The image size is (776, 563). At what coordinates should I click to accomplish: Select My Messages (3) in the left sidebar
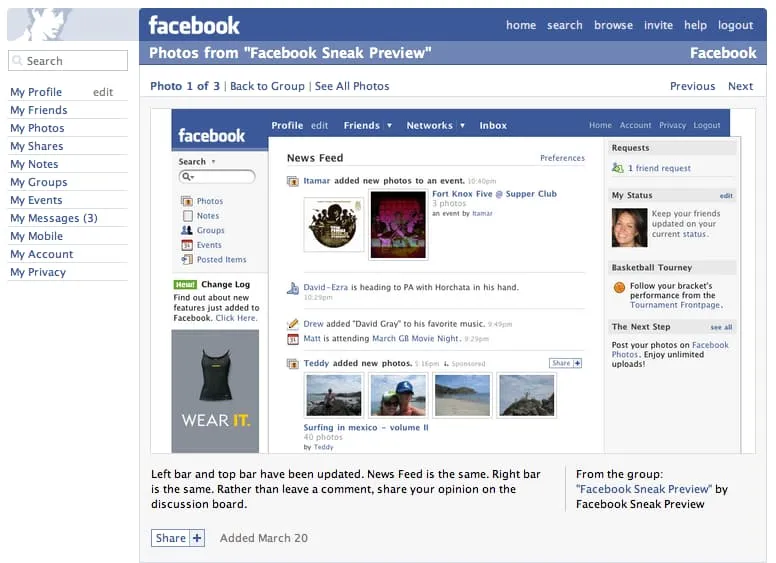click(54, 218)
